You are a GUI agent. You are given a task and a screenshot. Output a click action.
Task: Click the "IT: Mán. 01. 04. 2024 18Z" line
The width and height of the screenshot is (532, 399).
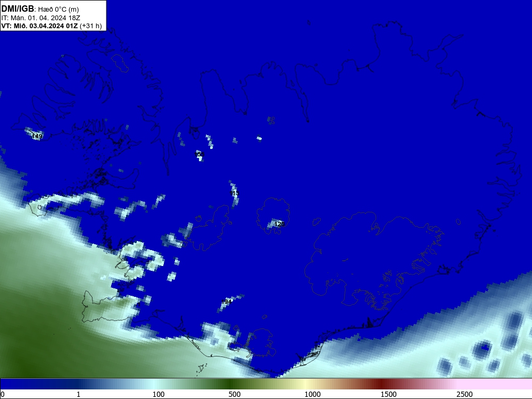pyautogui.click(x=41, y=18)
